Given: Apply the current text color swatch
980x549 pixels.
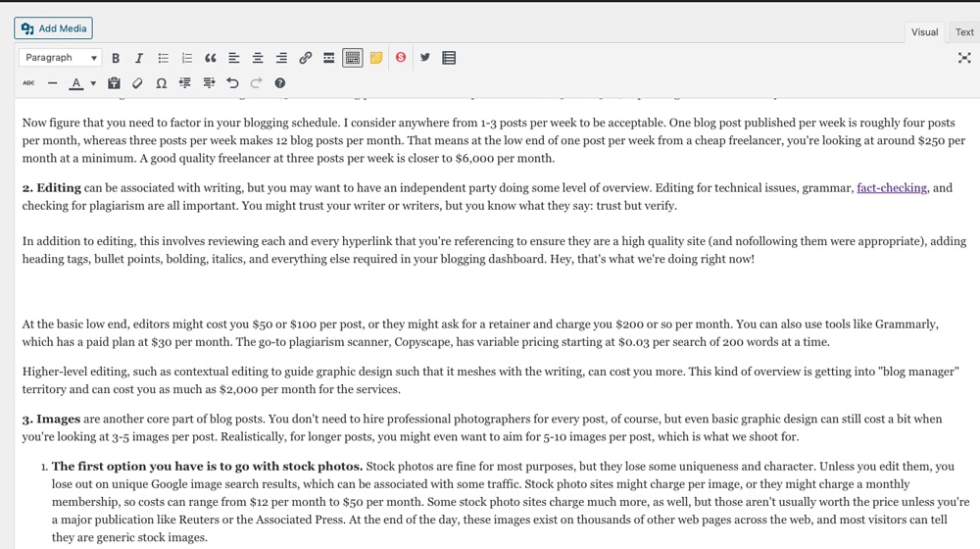Looking at the screenshot, I should point(76,83).
